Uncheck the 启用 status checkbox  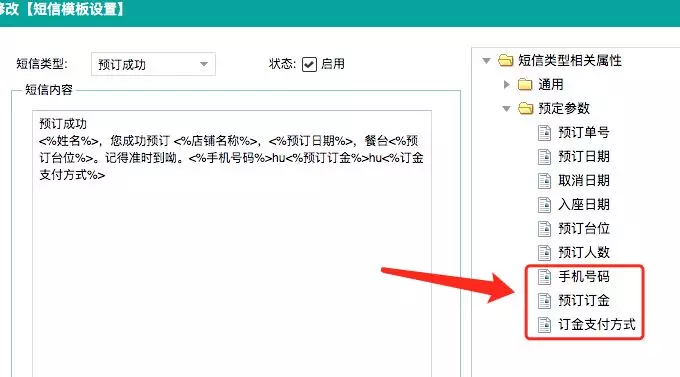pyautogui.click(x=309, y=64)
